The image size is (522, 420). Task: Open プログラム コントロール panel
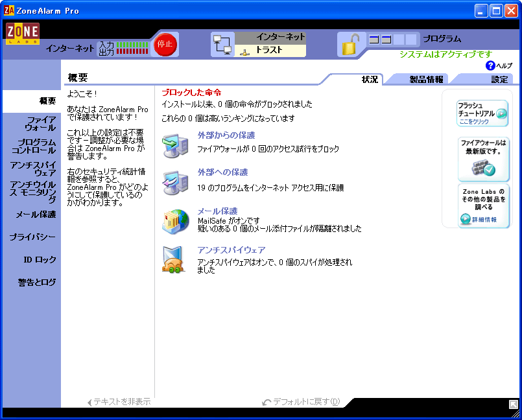click(x=34, y=146)
